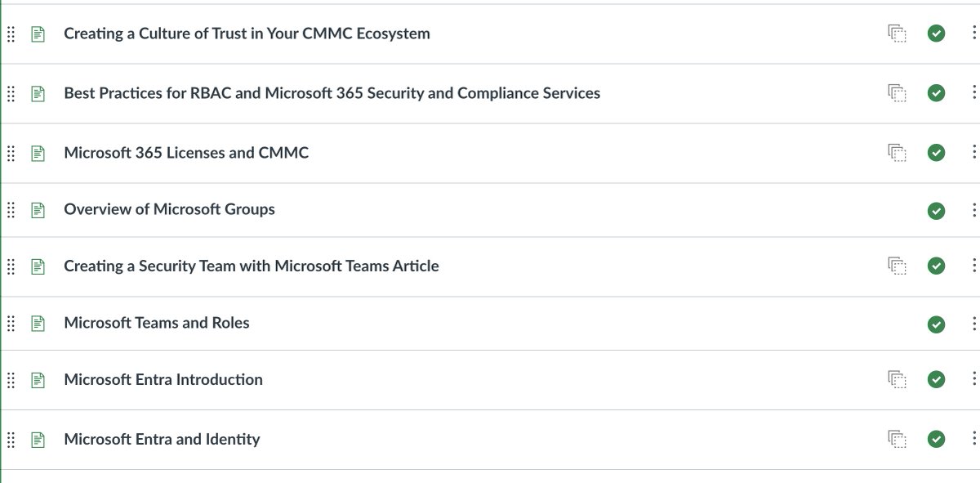Toggle published status of Microsoft 365 Licenses and CMMC
Viewport: 980px width, 483px height.
point(937,153)
